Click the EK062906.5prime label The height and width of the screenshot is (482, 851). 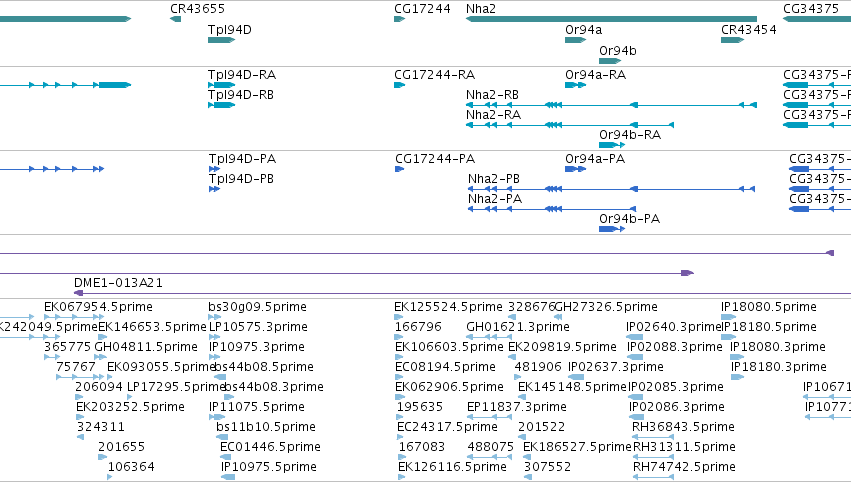[x=449, y=388]
